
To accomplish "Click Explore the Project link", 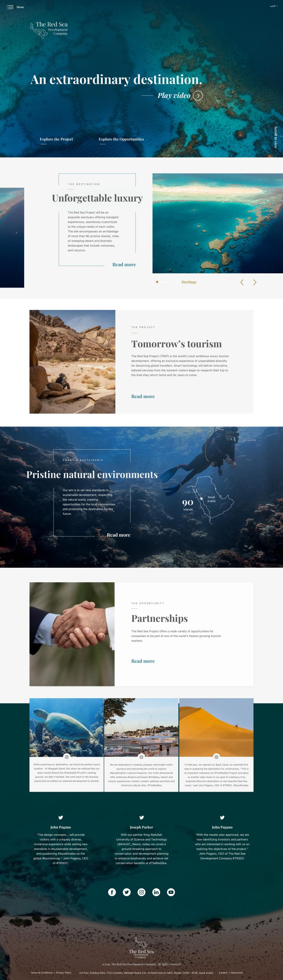I will coord(56,139).
